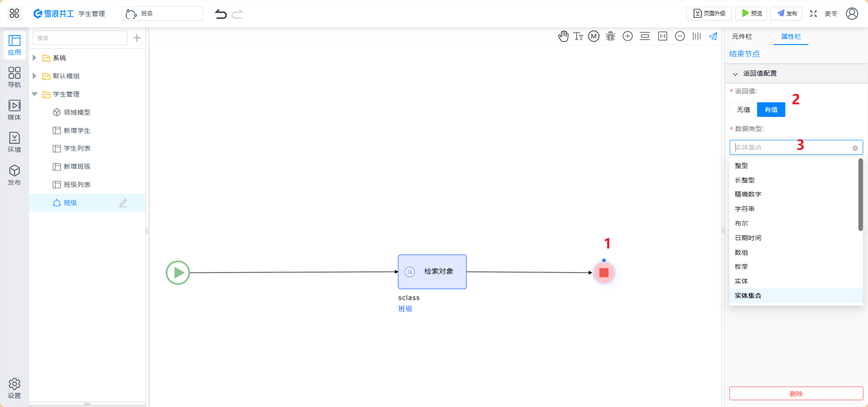This screenshot has width=868, height=407.
Task: Collapse the 学生管理 folder
Action: tap(35, 94)
